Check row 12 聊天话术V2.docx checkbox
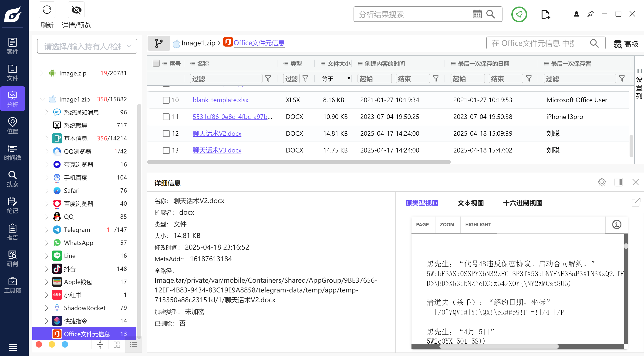The height and width of the screenshot is (356, 644). coord(166,134)
